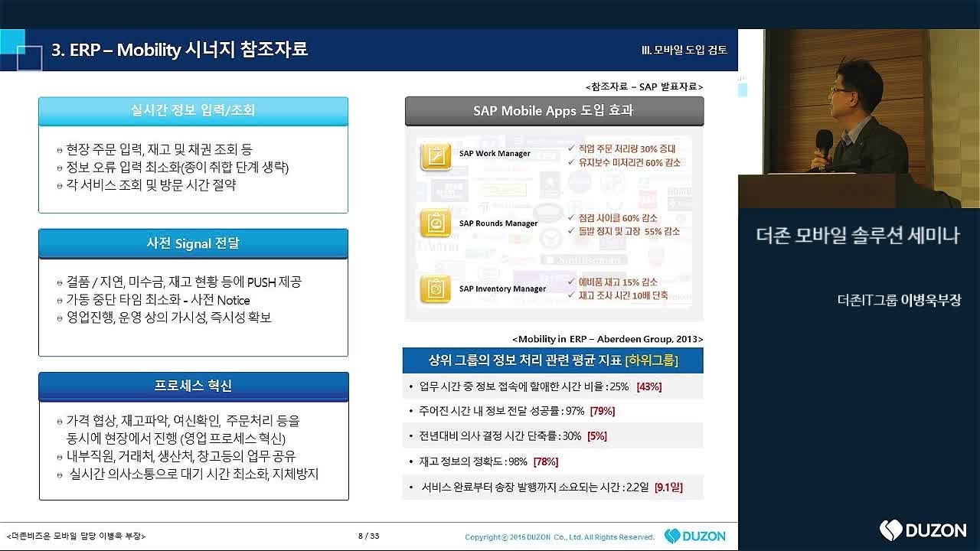Select the 프로세스 혁신 header

coord(193,386)
